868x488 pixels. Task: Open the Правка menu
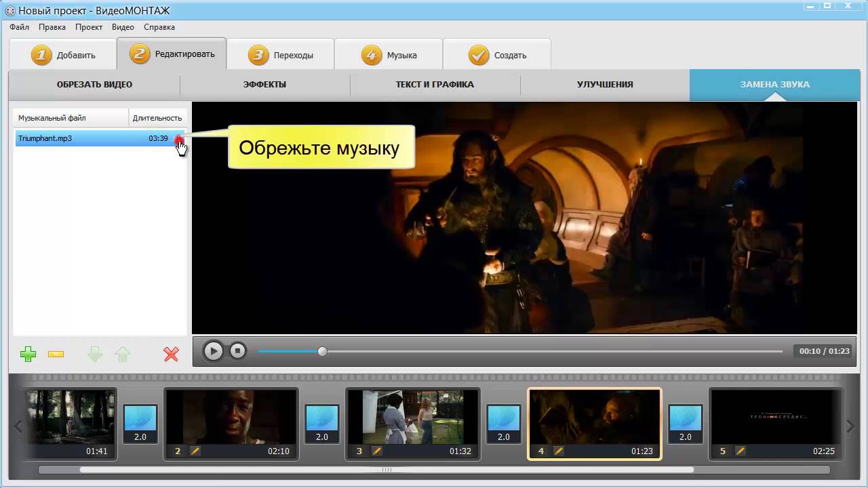tap(52, 27)
